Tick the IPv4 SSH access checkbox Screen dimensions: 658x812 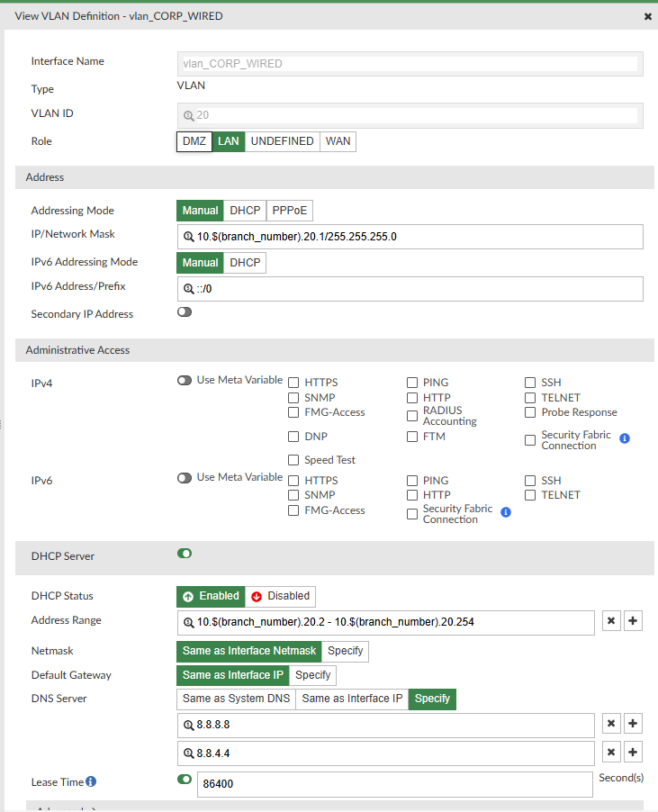click(530, 383)
